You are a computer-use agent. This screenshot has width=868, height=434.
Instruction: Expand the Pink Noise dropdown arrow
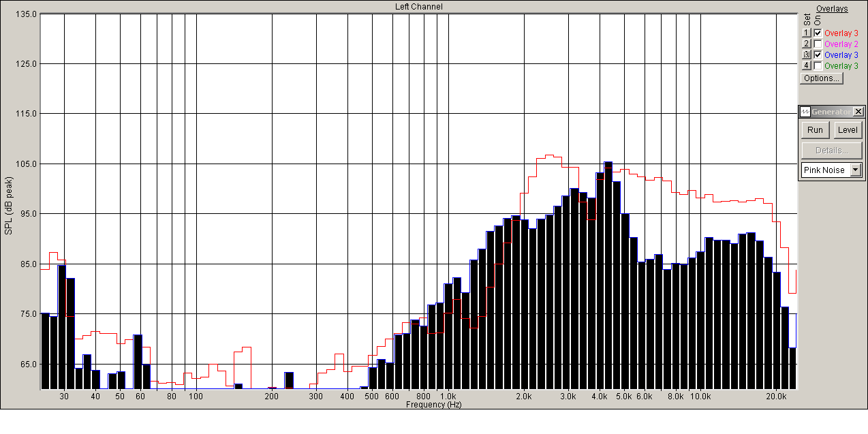click(856, 170)
